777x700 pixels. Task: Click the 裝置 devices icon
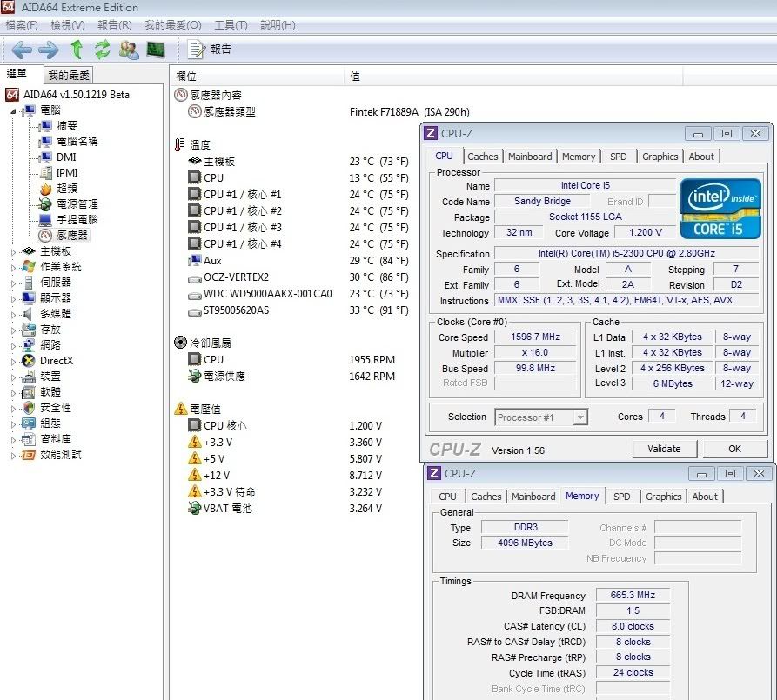29,377
